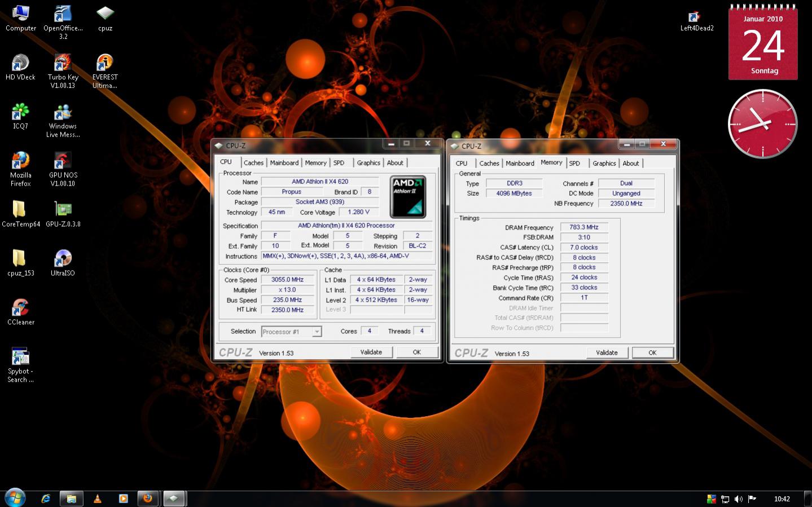
Task: Click the HT Link 2350.0 MHz value
Action: click(288, 310)
